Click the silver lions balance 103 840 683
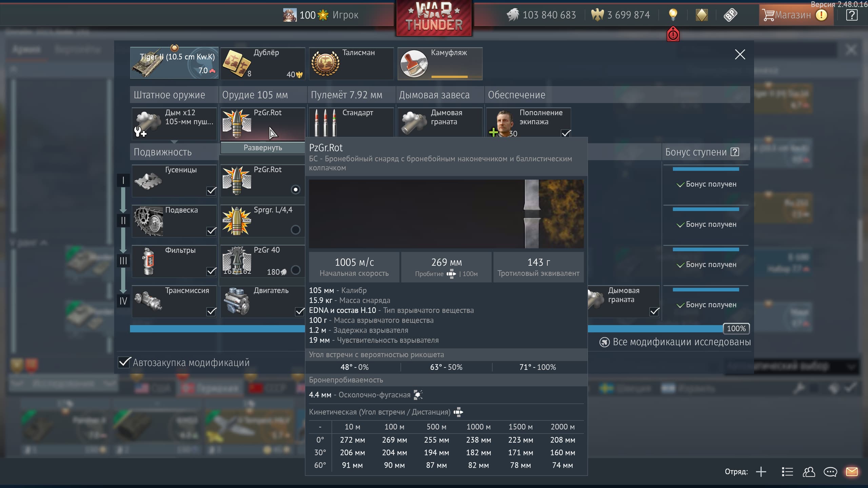 point(541,15)
